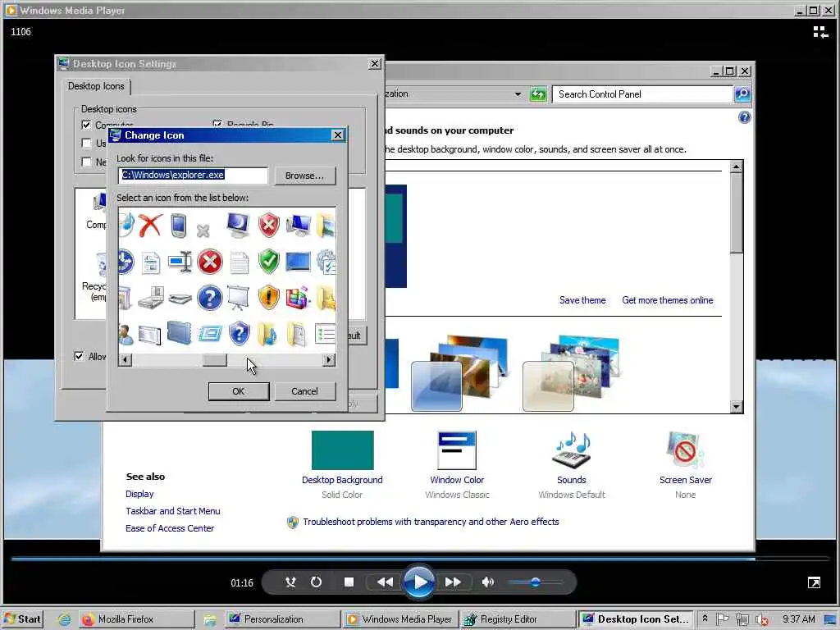Screen dimensions: 840x630
Task: Toggle repeat in Windows Media Player
Action: [x=316, y=582]
